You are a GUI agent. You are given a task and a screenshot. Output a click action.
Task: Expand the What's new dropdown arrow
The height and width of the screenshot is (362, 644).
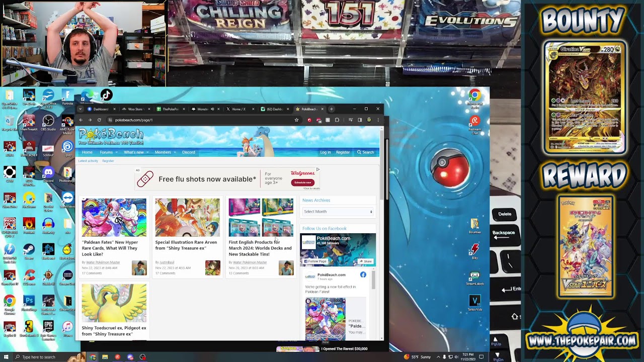click(147, 152)
